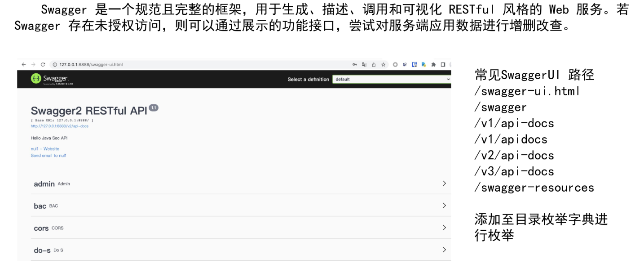Screen dimensions: 644x264
Task: Expand the admin API section
Action: point(444,183)
